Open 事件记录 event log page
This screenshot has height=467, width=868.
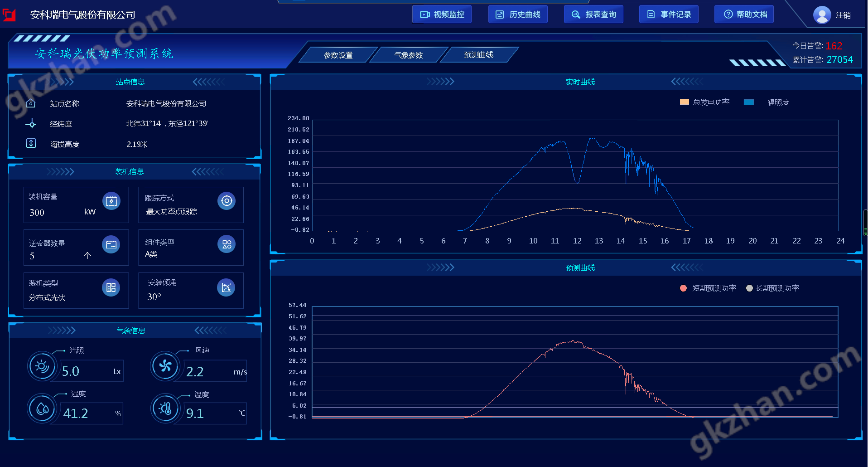[x=669, y=15]
